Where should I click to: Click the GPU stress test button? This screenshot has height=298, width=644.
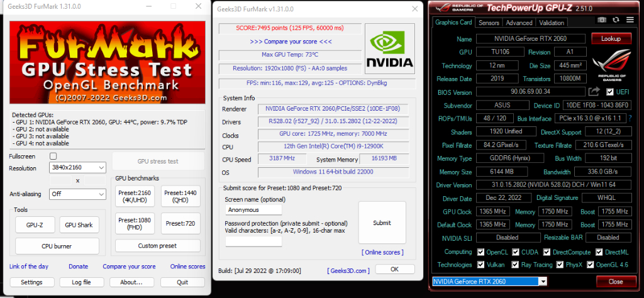(158, 162)
